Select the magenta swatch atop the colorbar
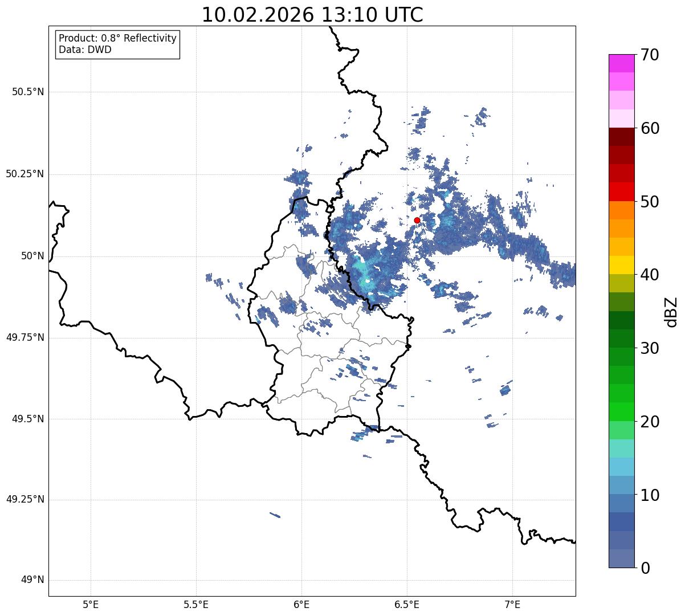Screen dimensions: 685x616 click(621, 63)
